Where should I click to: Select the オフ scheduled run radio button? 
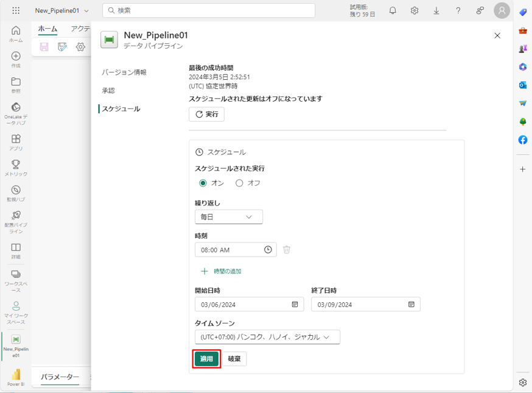(239, 183)
